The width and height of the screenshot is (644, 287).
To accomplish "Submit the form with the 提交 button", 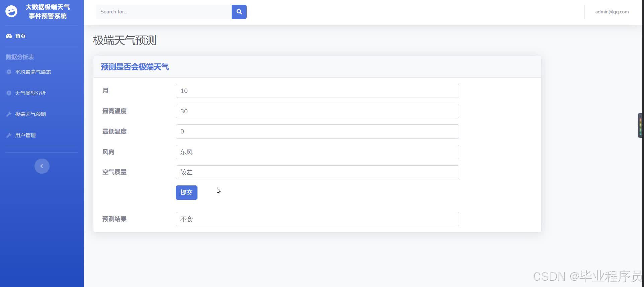I will click(186, 192).
